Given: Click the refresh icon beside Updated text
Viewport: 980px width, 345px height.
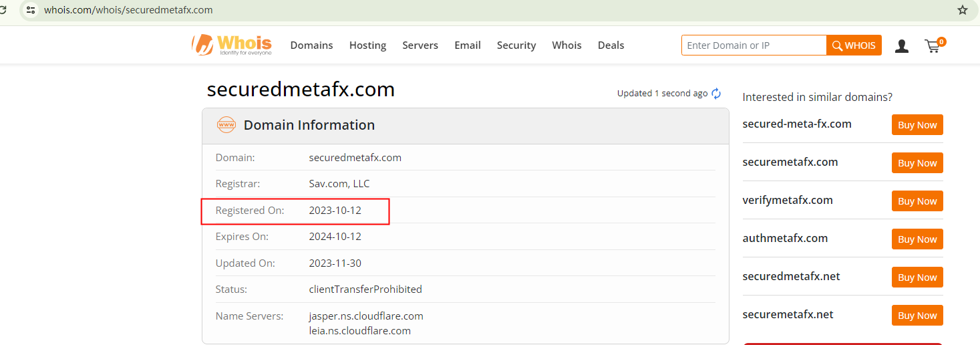Looking at the screenshot, I should 716,94.
